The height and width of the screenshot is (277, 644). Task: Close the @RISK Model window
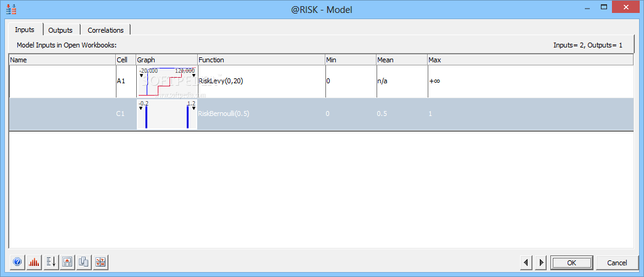point(626,7)
